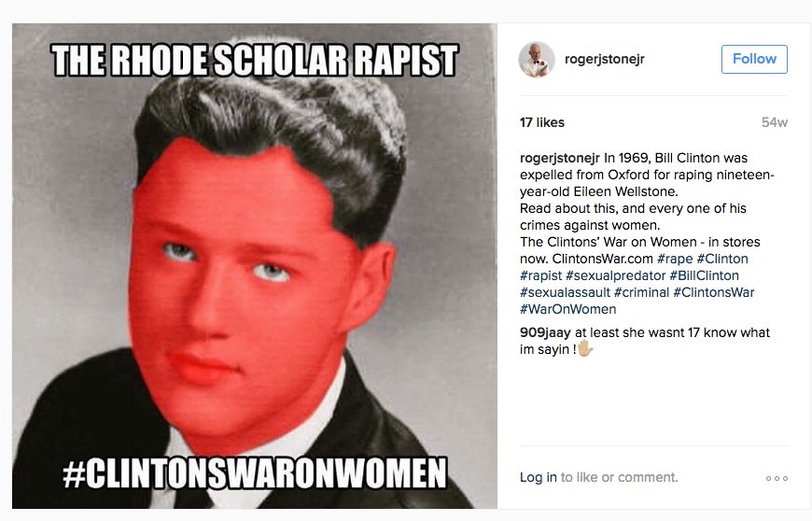Viewport: 812px width, 521px height.
Task: Open commenter 909jaay's profile
Action: [x=545, y=332]
